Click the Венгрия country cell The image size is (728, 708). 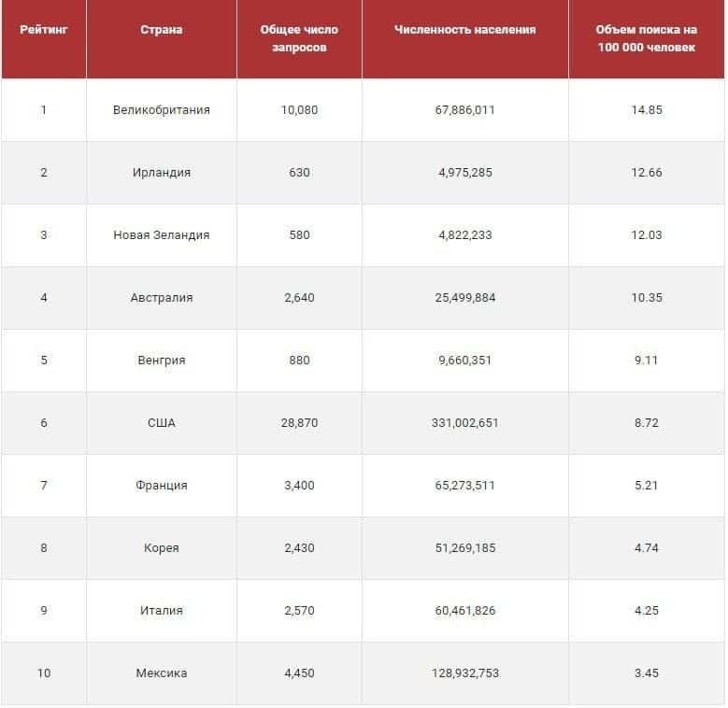162,361
